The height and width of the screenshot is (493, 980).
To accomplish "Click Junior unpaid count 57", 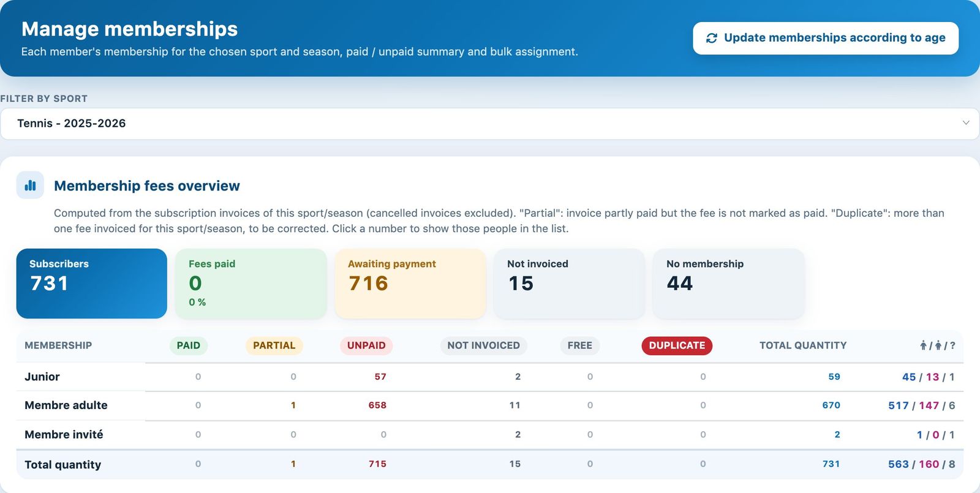I will (x=380, y=377).
